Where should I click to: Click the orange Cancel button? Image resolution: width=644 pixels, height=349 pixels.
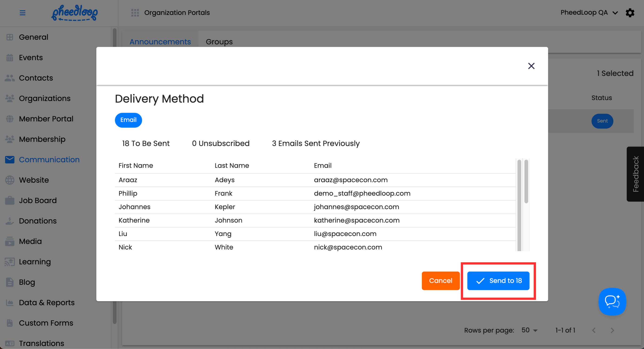pos(440,281)
